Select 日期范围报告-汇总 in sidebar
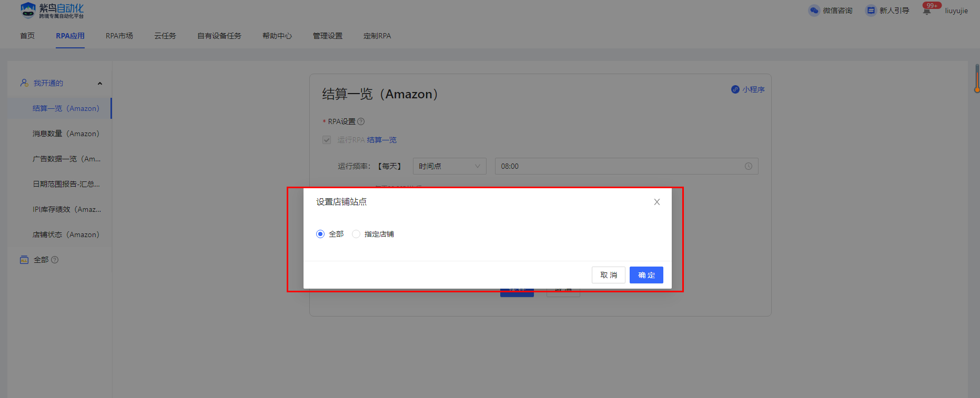Viewport: 980px width, 398px height. tap(59, 184)
